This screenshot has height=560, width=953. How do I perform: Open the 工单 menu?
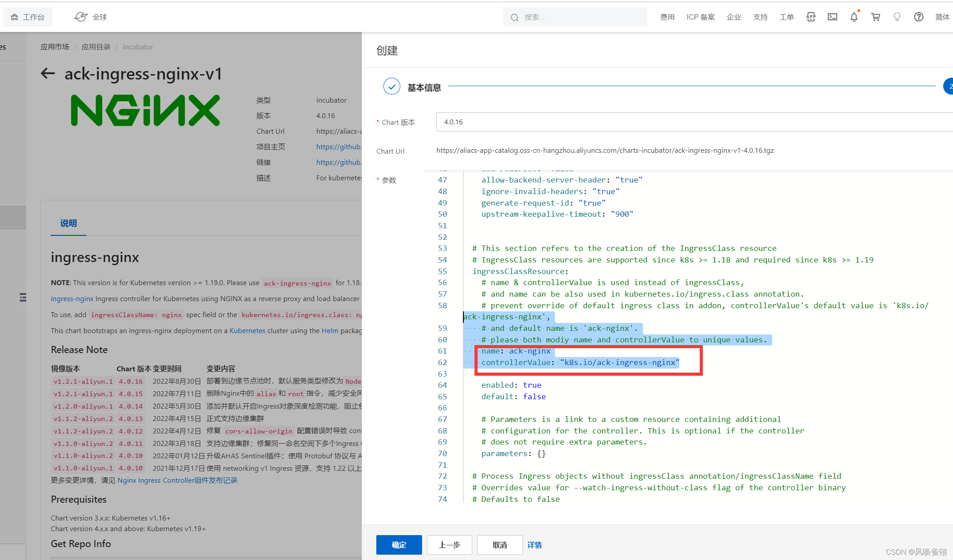(x=786, y=17)
